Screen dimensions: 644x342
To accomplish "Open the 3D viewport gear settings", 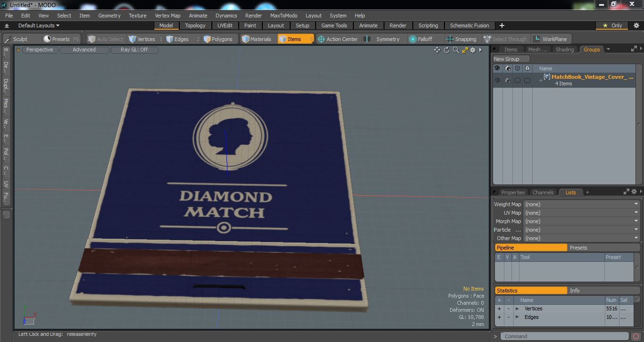I will 473,50.
